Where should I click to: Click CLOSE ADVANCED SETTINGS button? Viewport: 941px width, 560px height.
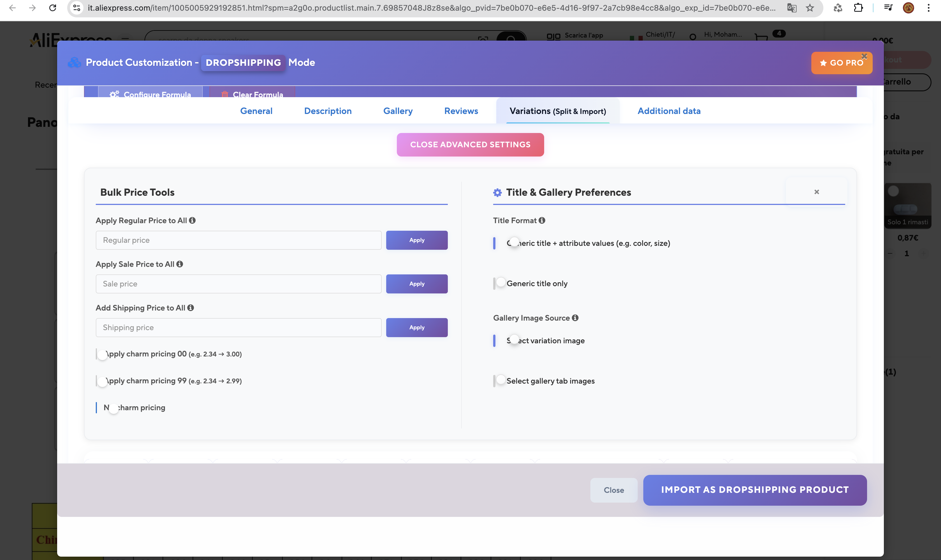click(x=470, y=144)
